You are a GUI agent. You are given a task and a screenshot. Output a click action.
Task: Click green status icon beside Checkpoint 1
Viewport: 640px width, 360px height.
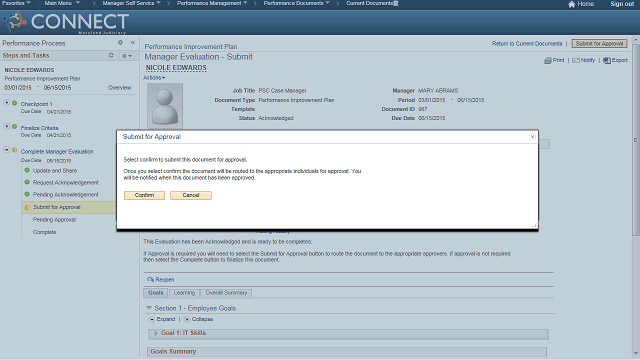(x=15, y=103)
